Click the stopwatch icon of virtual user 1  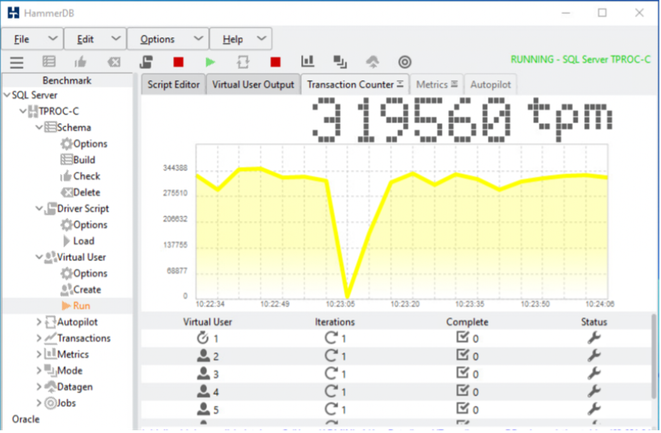(x=203, y=338)
